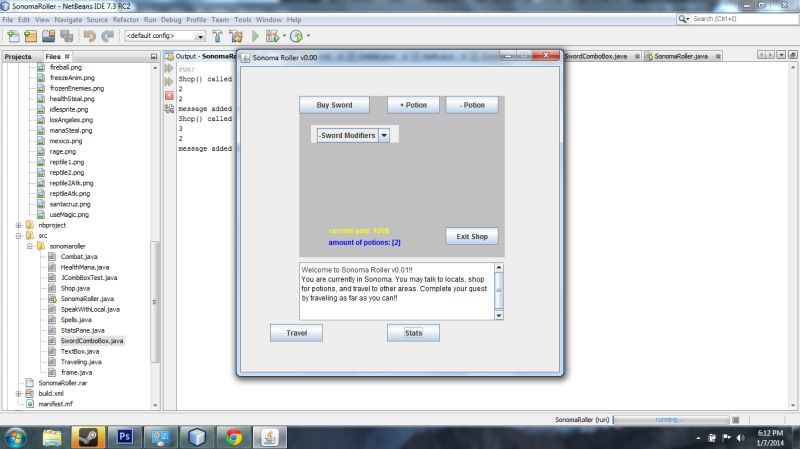Image resolution: width=800 pixels, height=449 pixels.
Task: Switch to the SonomaRoller.java editor tab
Action: click(681, 56)
